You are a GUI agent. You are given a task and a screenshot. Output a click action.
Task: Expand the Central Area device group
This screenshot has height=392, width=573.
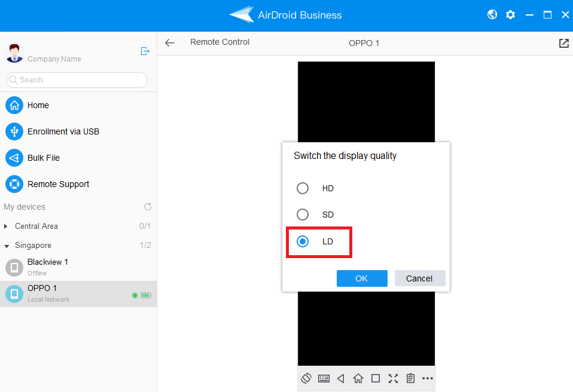(5, 226)
